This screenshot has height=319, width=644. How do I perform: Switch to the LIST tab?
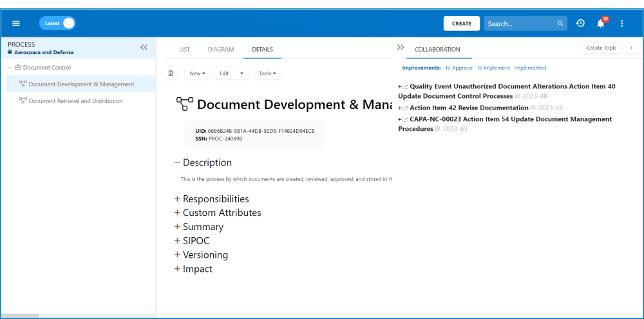[x=184, y=50]
